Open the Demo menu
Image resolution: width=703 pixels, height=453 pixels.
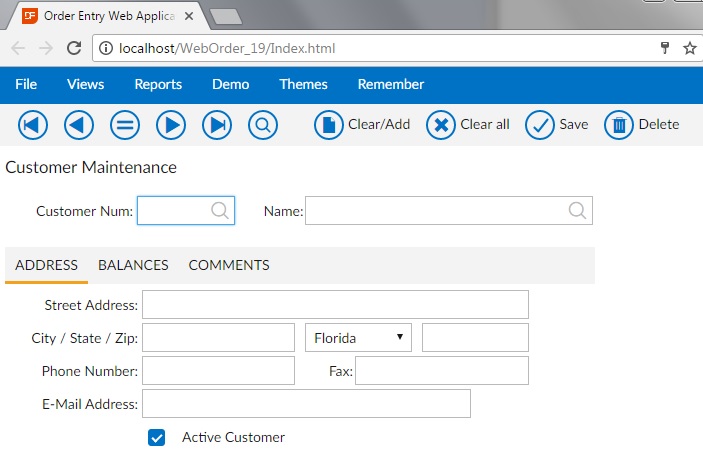(230, 84)
